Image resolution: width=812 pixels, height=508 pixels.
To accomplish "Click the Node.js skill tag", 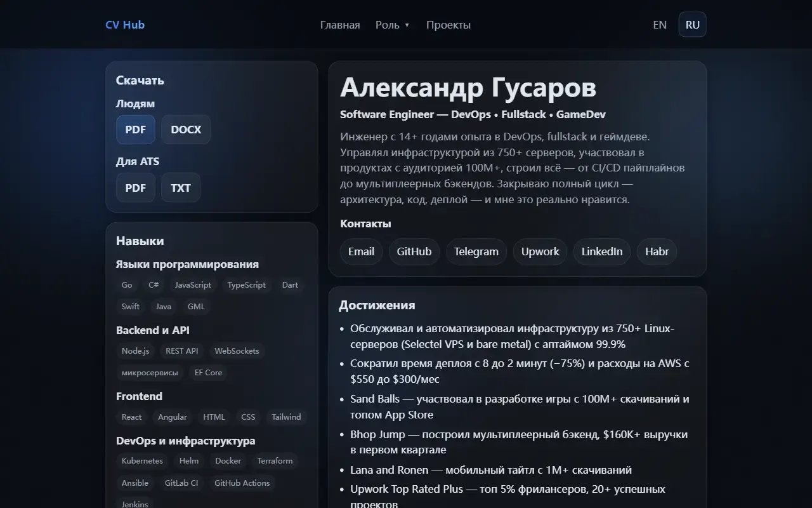I will [136, 351].
